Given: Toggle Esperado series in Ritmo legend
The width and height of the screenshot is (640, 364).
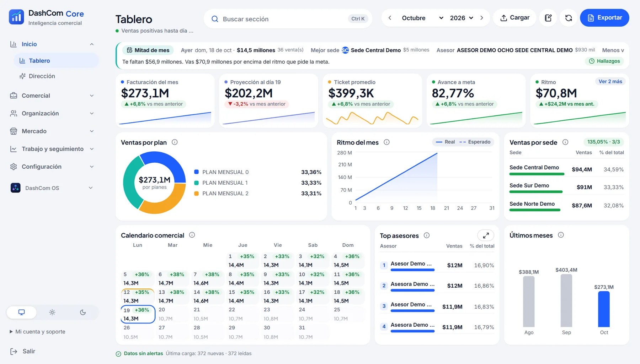Looking at the screenshot, I should 475,142.
